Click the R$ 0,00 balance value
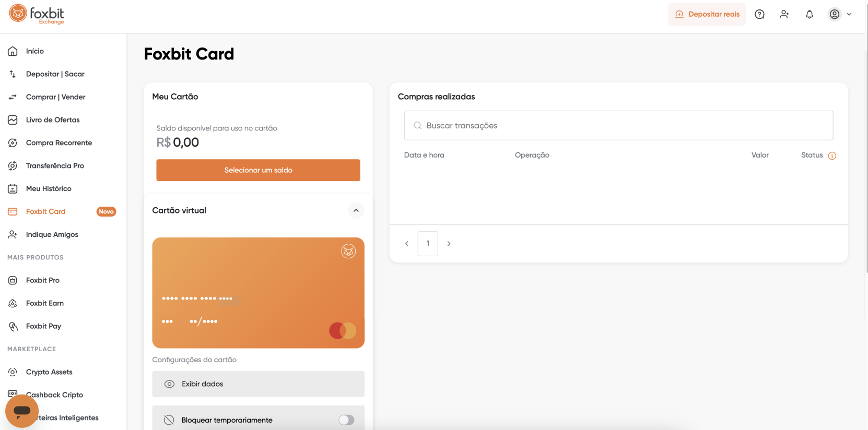The height and width of the screenshot is (430, 868). 178,142
